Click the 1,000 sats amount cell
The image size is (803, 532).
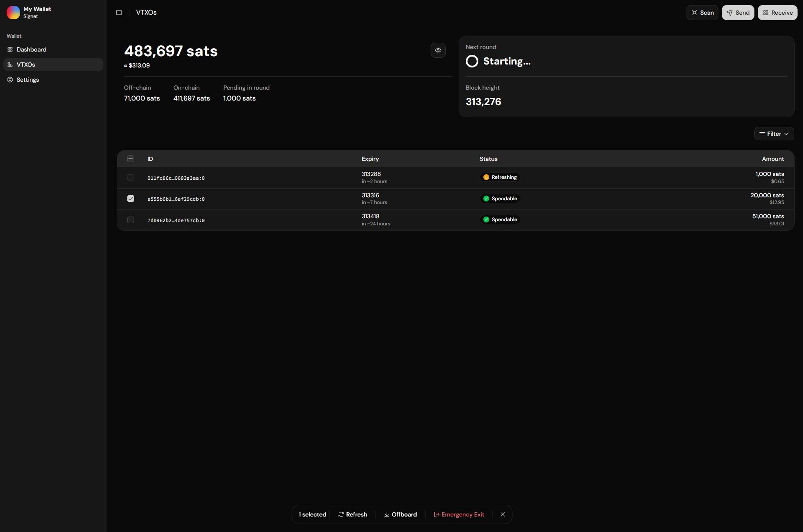pos(769,174)
